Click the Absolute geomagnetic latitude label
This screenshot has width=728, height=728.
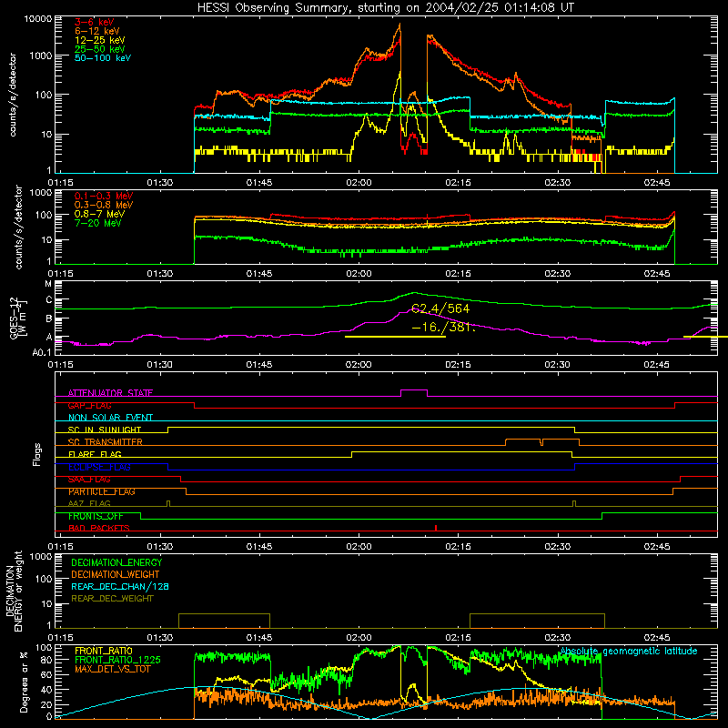[629, 651]
